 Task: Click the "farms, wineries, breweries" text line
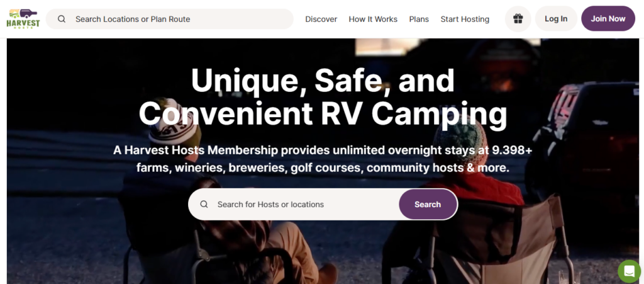pyautogui.click(x=322, y=168)
